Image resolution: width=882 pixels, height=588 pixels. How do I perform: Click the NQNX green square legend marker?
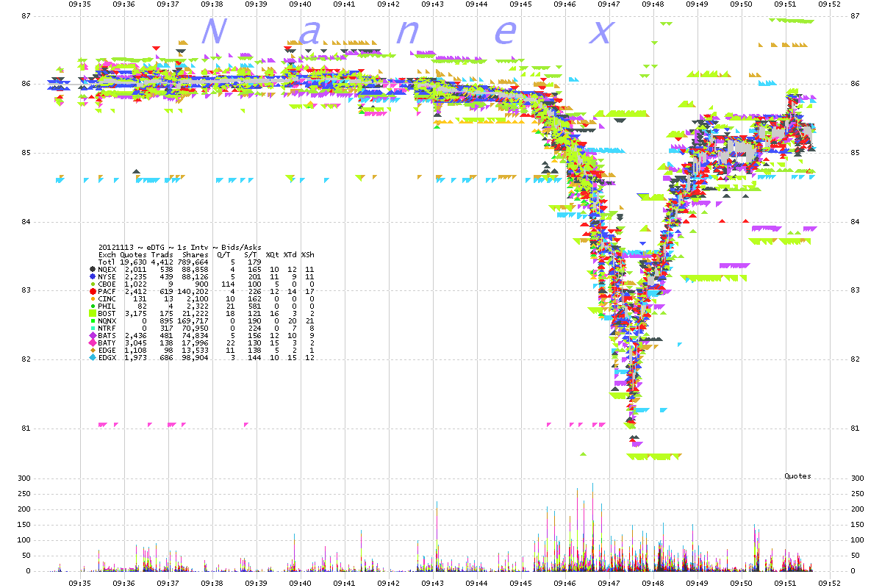[x=92, y=322]
